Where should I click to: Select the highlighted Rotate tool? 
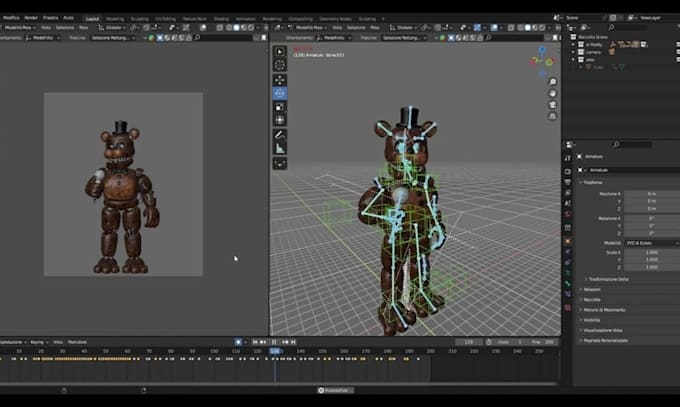tap(280, 93)
